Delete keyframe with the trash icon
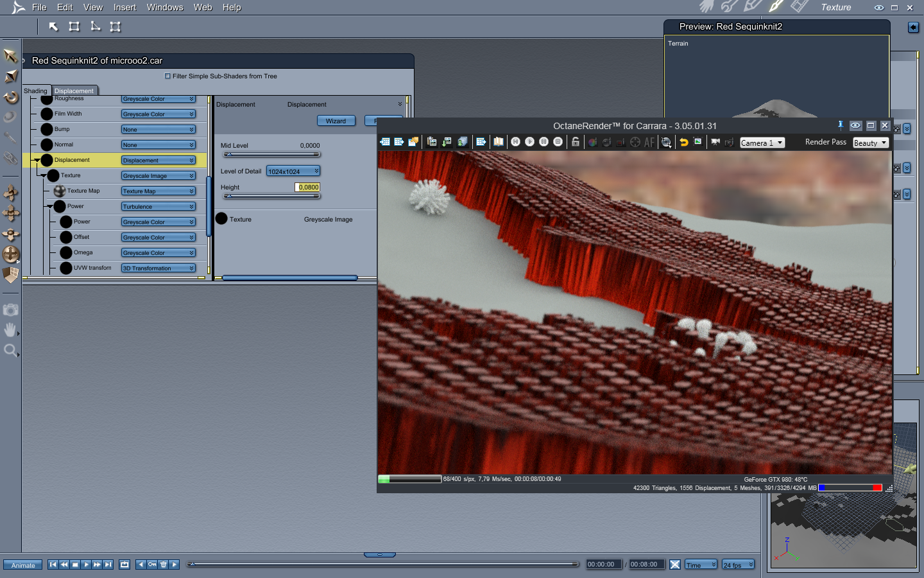This screenshot has width=924, height=578. tap(163, 565)
